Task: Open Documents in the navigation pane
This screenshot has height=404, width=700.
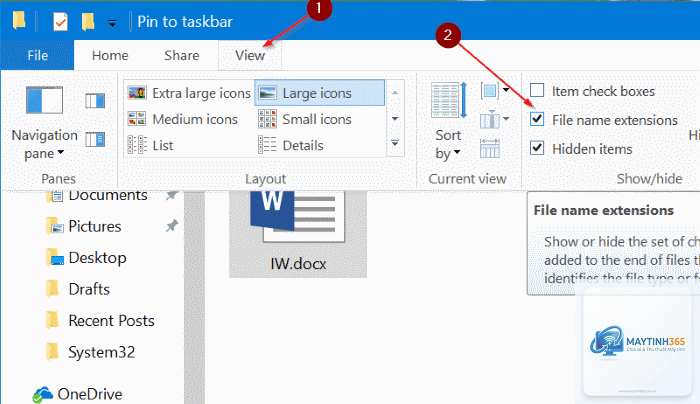Action: [x=108, y=195]
